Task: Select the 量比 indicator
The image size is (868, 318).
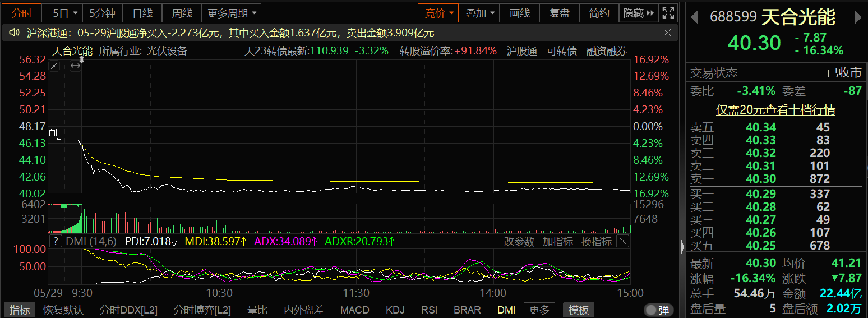Action: (258, 310)
